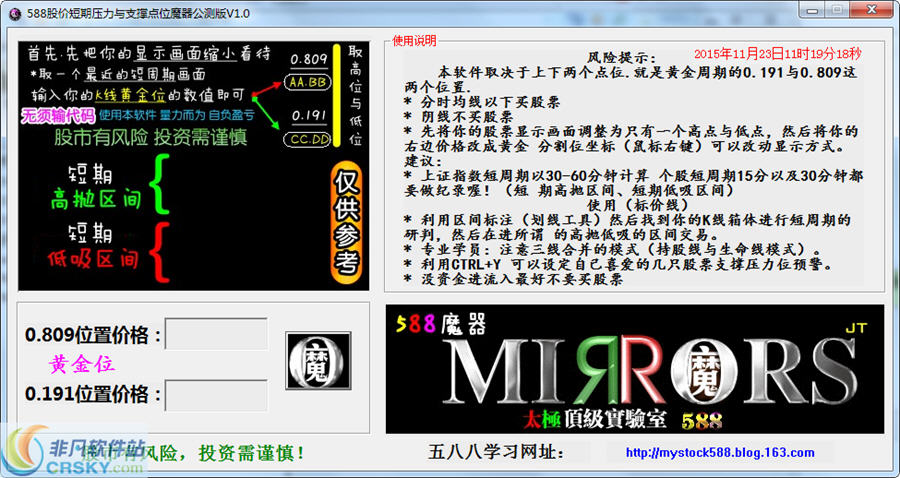Click the 使用说明 group title
Viewport: 900px width, 478px height.
(x=414, y=40)
